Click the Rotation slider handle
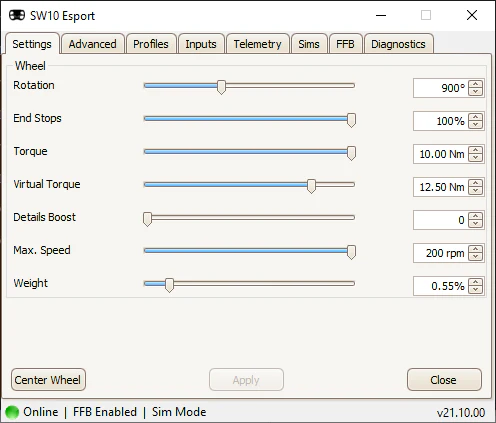The height and width of the screenshot is (423, 496). (221, 87)
